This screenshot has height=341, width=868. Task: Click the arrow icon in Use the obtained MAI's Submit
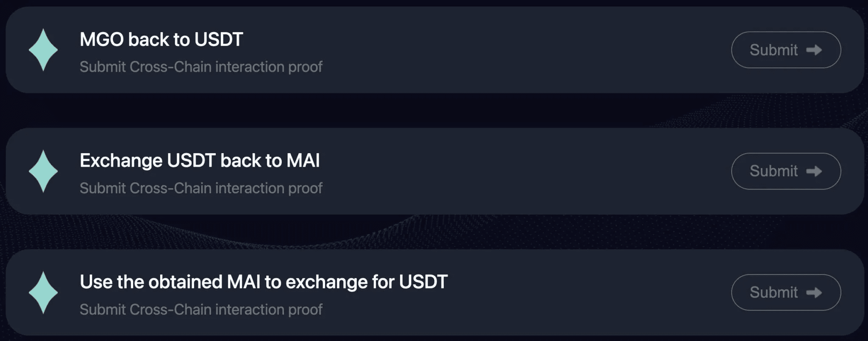814,293
